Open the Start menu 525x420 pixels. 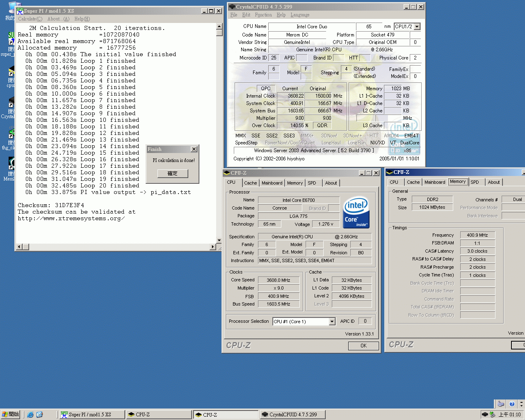click(x=11, y=415)
